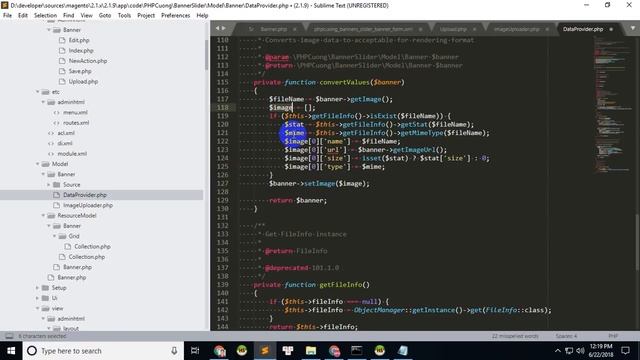640x360 pixels.
Task: Click the file icon next to ImageUploader.php
Action: [56, 205]
